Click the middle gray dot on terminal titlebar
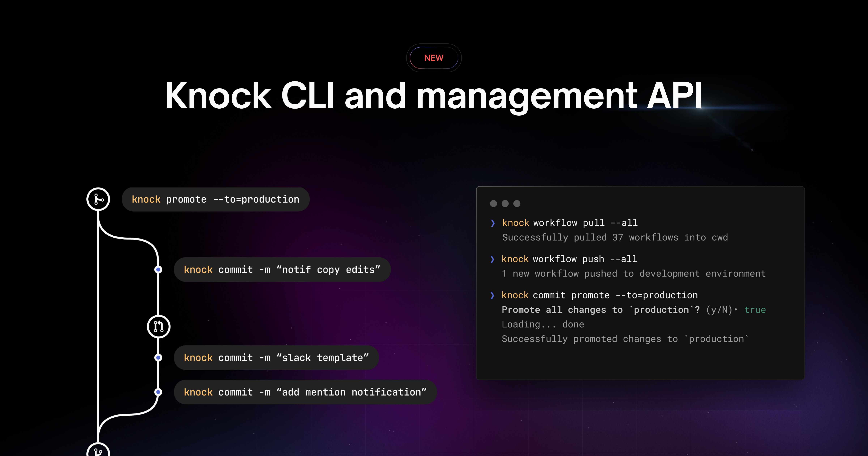The image size is (868, 456). pyautogui.click(x=505, y=204)
